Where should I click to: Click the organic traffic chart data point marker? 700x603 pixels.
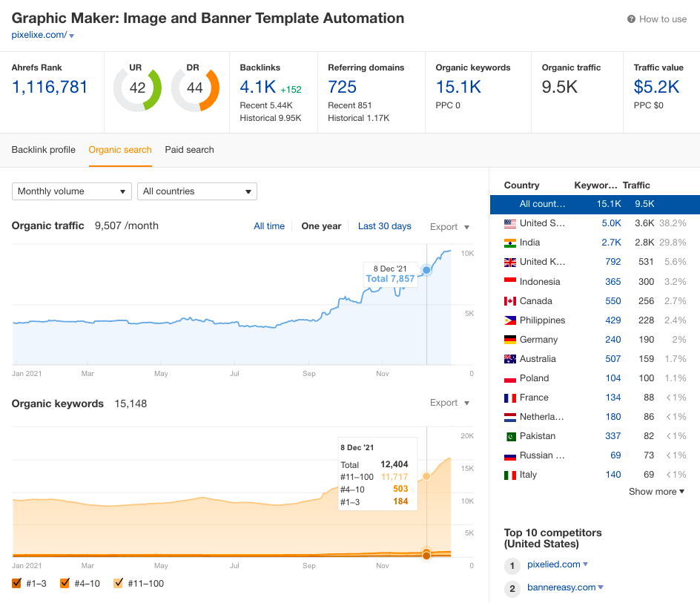click(x=426, y=270)
